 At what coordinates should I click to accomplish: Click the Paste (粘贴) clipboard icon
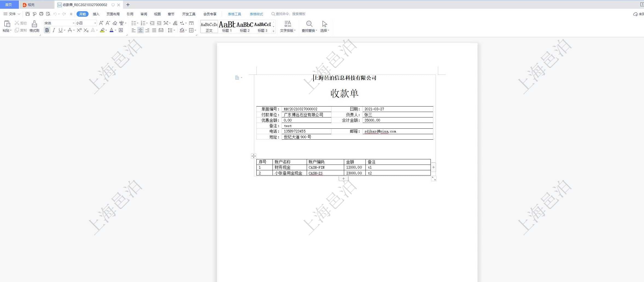click(7, 24)
